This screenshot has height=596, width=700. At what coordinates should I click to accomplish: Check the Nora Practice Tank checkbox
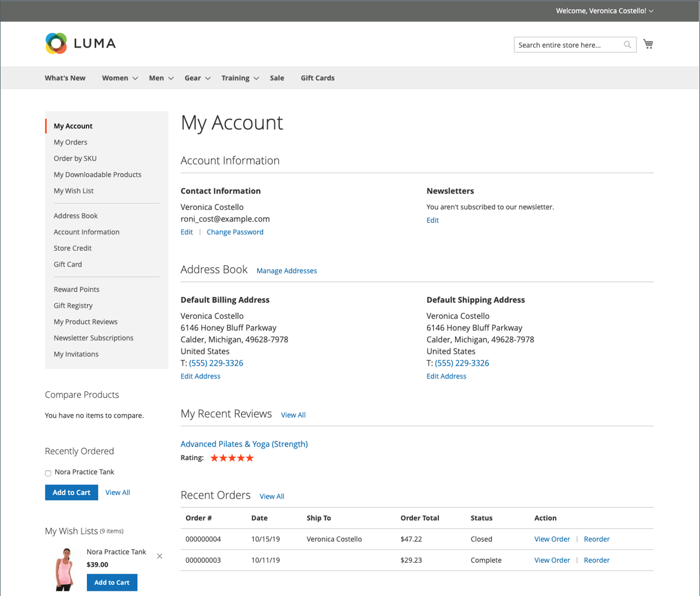coord(48,472)
